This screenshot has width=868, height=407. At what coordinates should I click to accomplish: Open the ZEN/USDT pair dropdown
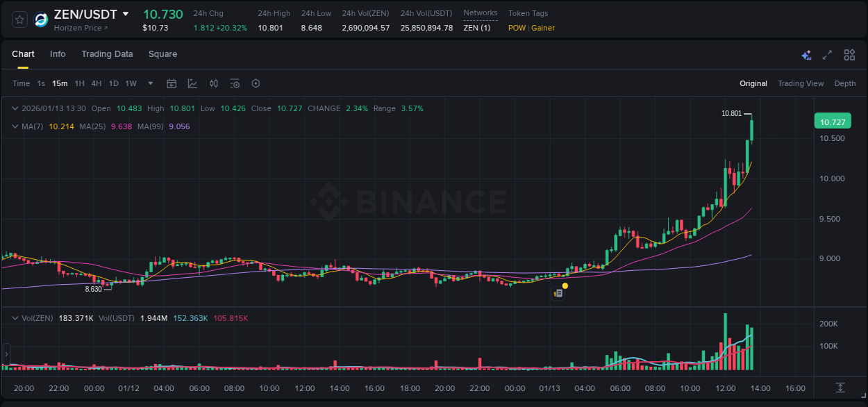pyautogui.click(x=126, y=13)
